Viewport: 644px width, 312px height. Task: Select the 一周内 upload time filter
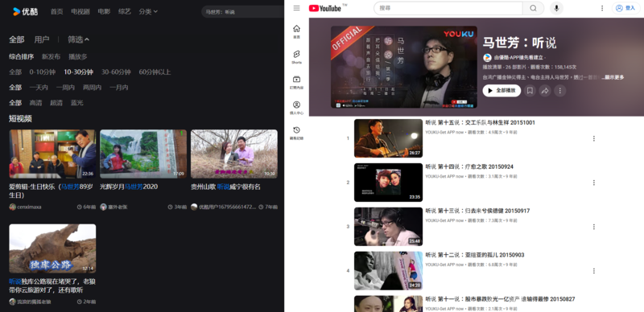click(x=65, y=88)
